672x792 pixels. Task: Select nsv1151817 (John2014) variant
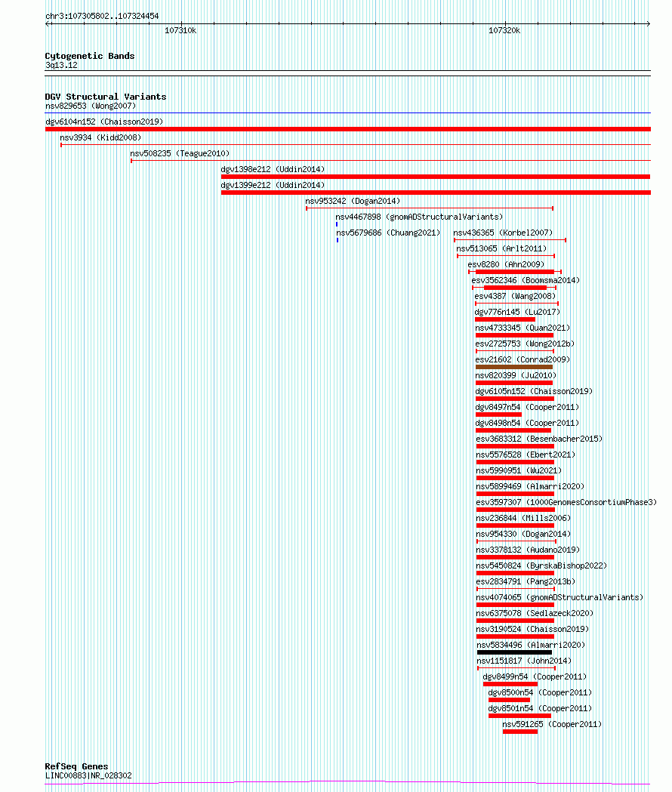click(525, 661)
